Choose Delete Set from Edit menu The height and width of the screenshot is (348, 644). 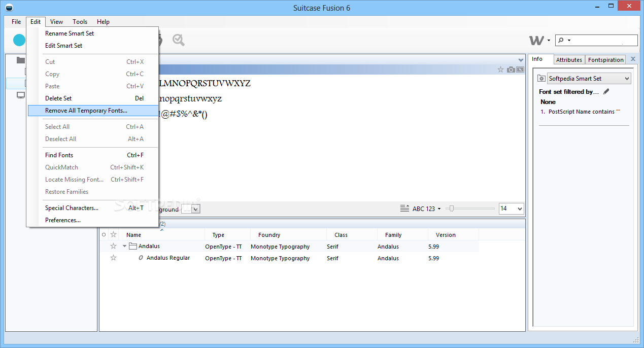93,98
